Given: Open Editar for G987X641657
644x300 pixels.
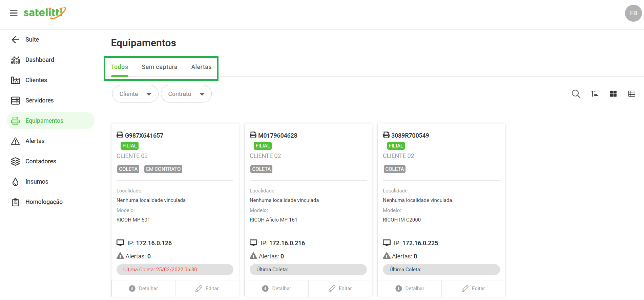Looking at the screenshot, I should click(x=207, y=289).
